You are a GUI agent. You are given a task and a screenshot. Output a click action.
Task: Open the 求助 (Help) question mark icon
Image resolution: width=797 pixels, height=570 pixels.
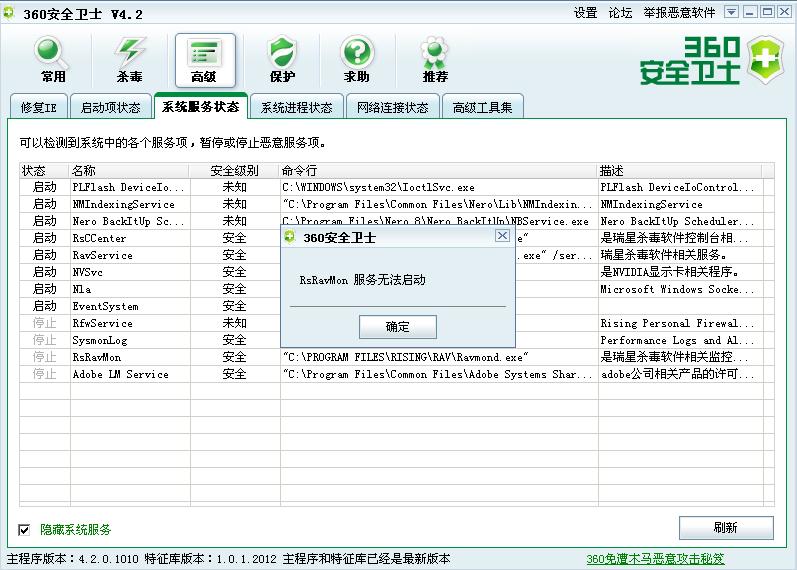pyautogui.click(x=357, y=59)
